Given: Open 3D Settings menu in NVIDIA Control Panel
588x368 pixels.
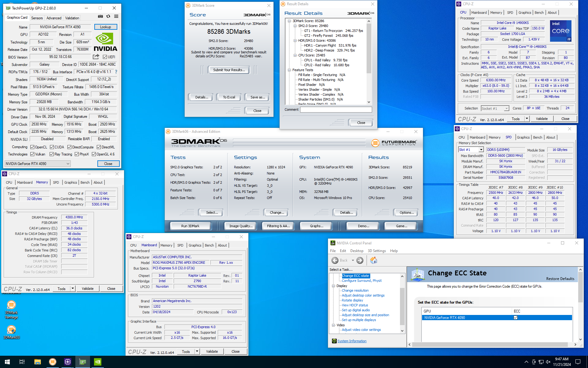Looking at the screenshot, I should [x=377, y=251].
